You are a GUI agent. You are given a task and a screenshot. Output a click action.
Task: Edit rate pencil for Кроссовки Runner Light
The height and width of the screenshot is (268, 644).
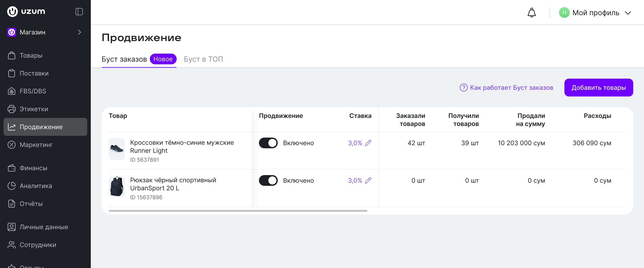tap(368, 143)
